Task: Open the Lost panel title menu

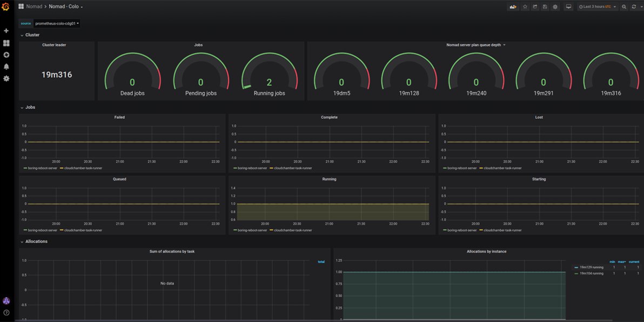Action: [x=539, y=117]
